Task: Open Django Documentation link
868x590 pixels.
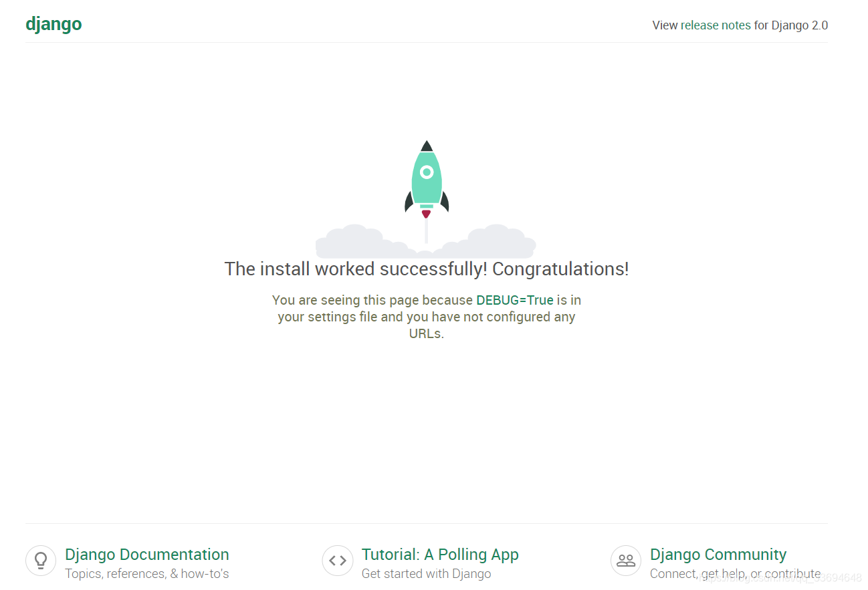Action: 147,555
